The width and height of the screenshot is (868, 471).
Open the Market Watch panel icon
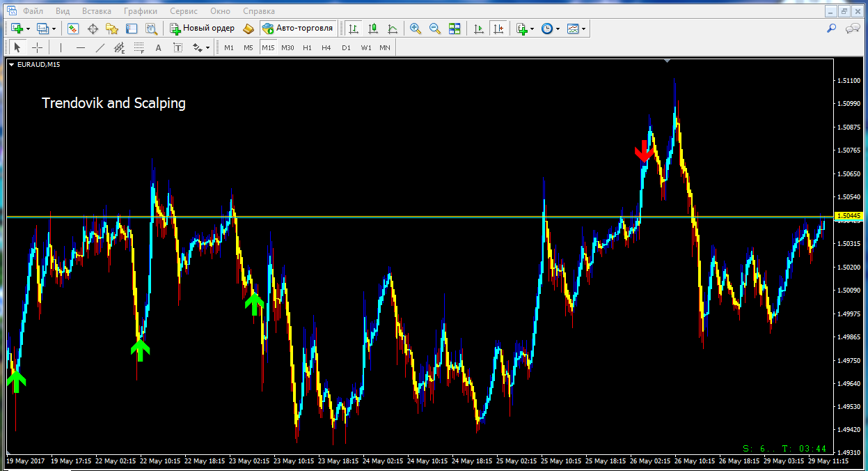coord(73,29)
